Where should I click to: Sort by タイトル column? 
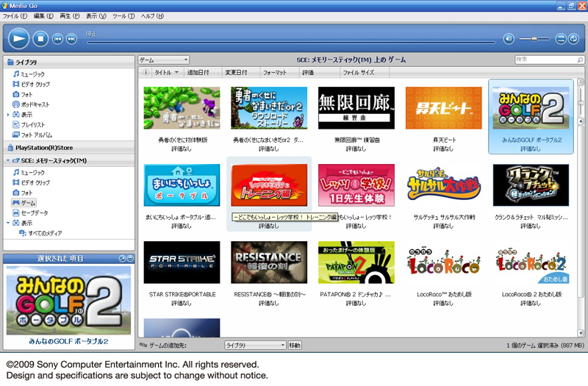(167, 72)
